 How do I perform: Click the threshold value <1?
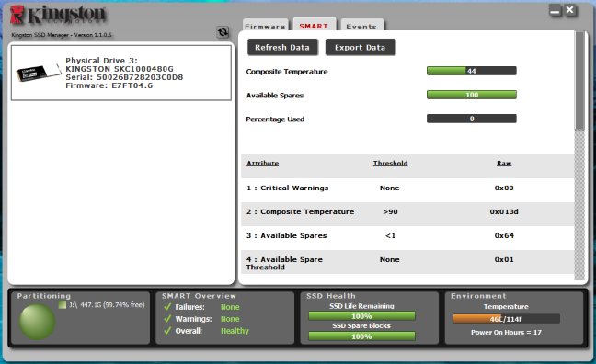coord(390,235)
